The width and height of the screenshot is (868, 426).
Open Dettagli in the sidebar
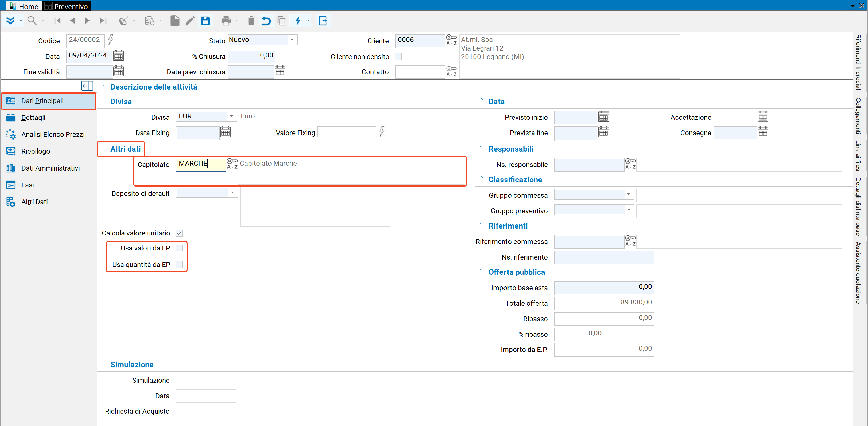[x=33, y=118]
